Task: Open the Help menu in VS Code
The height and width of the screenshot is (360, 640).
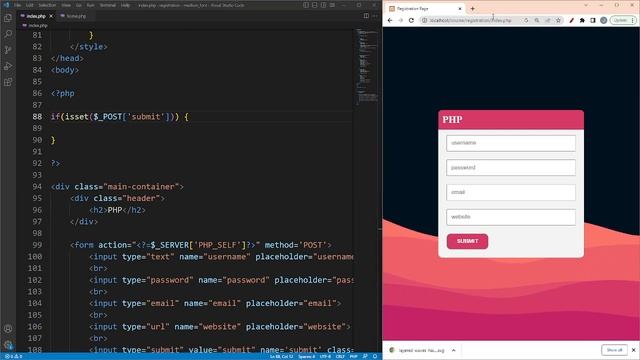Action: click(125, 5)
